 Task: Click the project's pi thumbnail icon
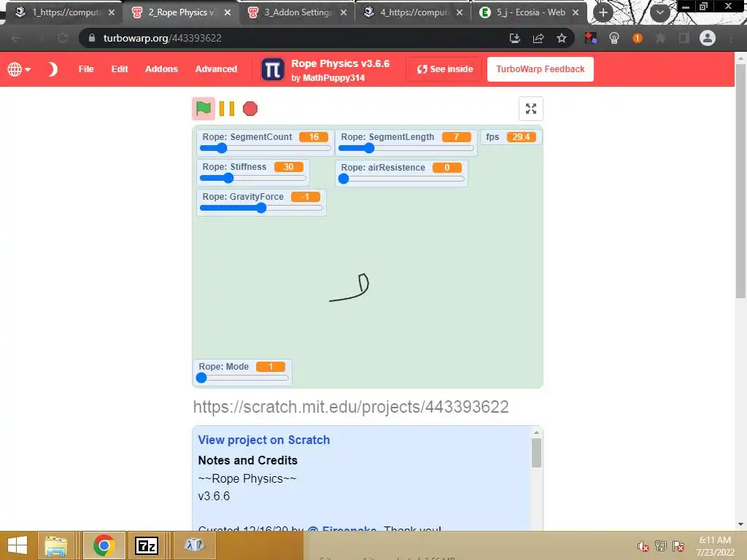tap(273, 69)
